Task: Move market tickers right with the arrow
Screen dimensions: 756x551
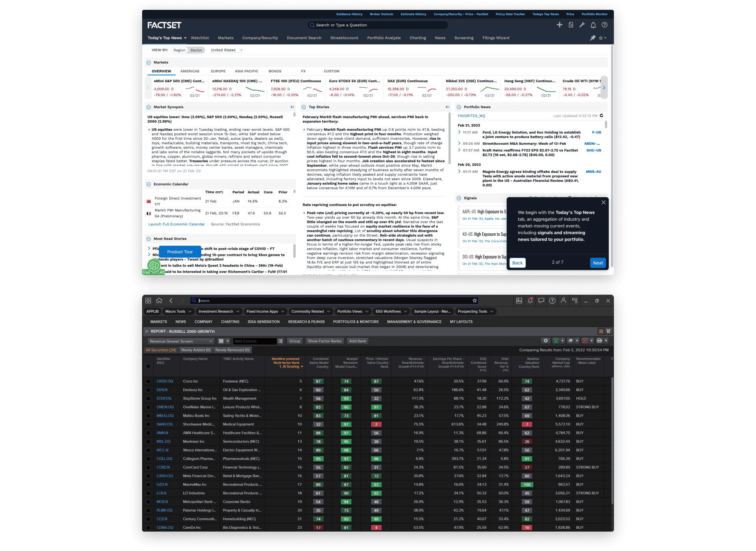Action: (604, 88)
